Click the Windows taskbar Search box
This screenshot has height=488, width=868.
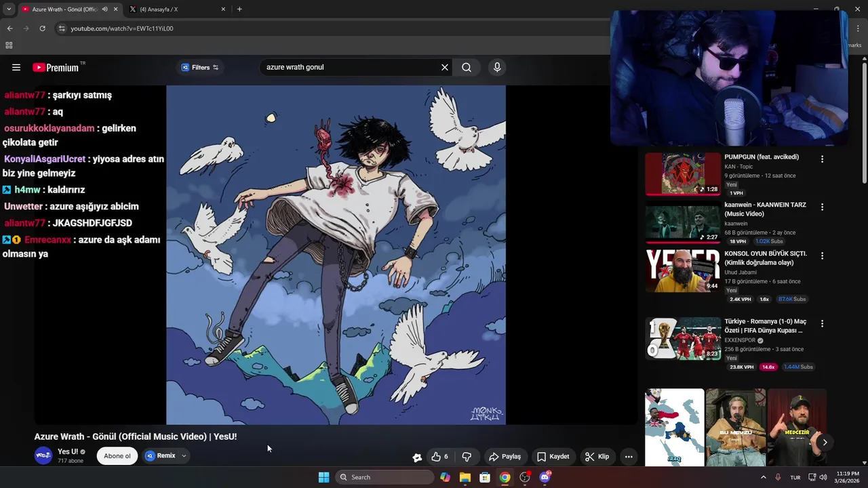pos(384,477)
